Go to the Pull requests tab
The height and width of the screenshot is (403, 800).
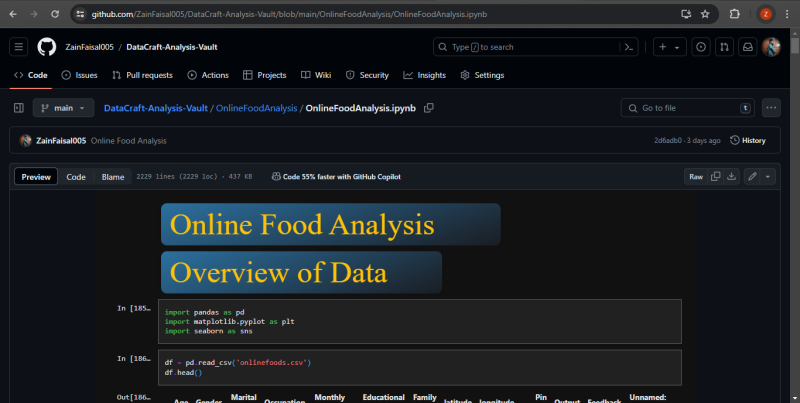tap(142, 75)
